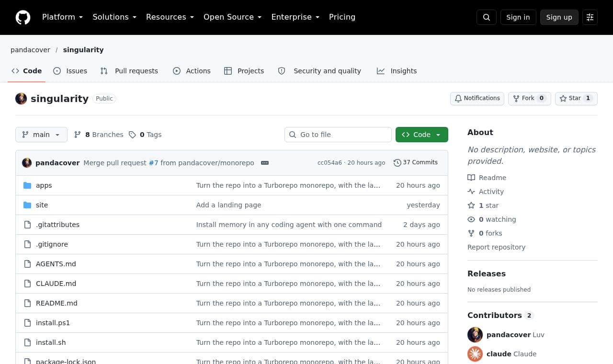Screen dimensions: 613x364
Task: Open pull request #7 link
Action: tap(153, 163)
